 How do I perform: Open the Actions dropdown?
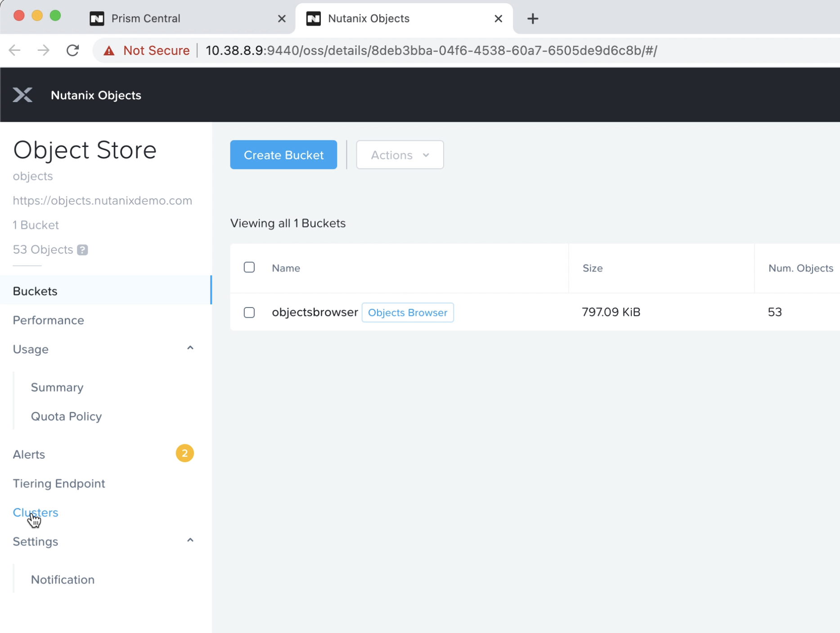coord(400,155)
